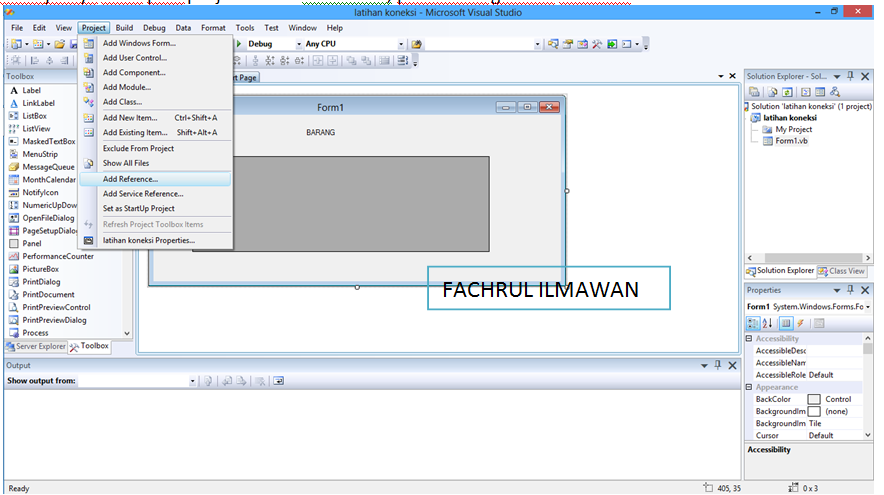The image size is (884, 495).
Task: Toggle Alphabetical sort in Properties panel
Action: 767,323
